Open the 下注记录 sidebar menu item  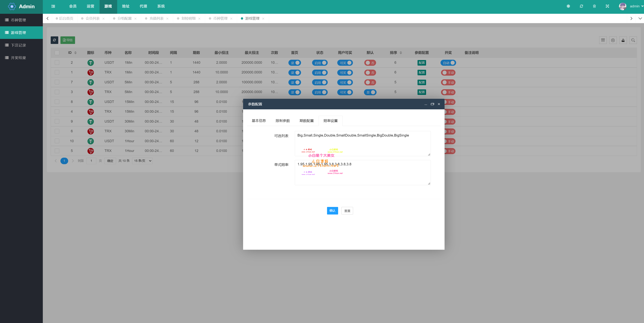(x=18, y=45)
